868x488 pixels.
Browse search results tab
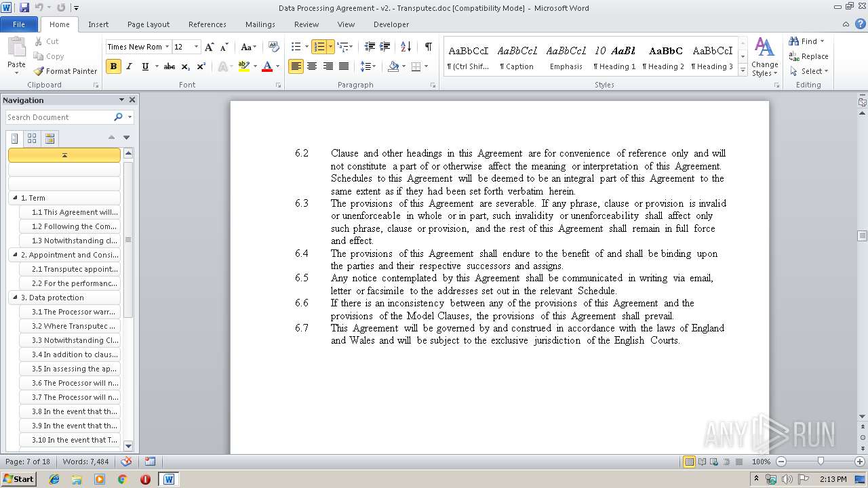tap(50, 138)
